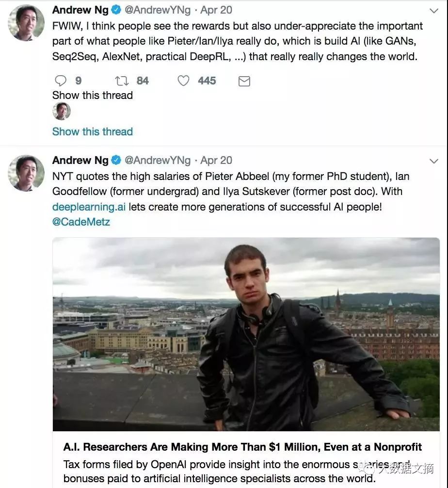Screen dimensions: 448x488
Task: Click the black Show this thread text
Action: pos(93,95)
